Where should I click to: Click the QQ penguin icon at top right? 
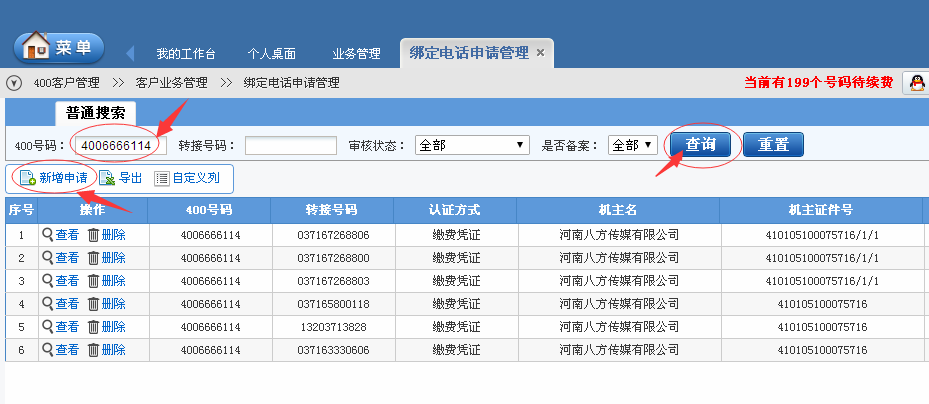tap(915, 83)
